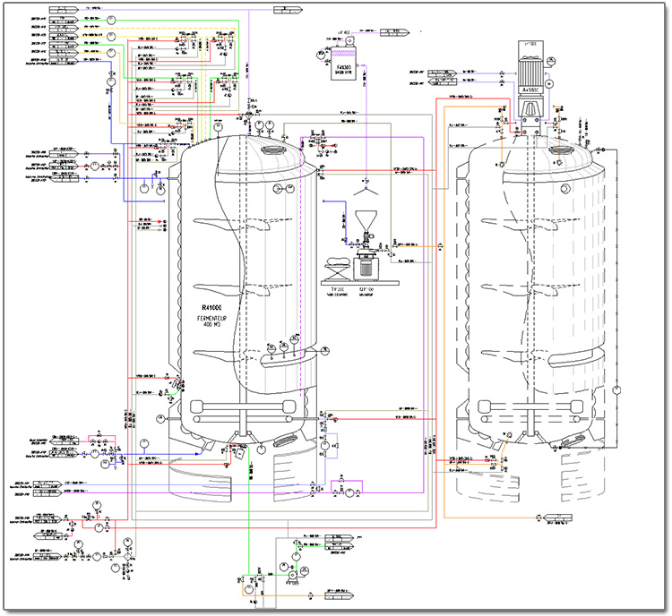The image size is (672, 616).
Task: Click the diamond filter symbol at bottom left
Action: [127, 556]
